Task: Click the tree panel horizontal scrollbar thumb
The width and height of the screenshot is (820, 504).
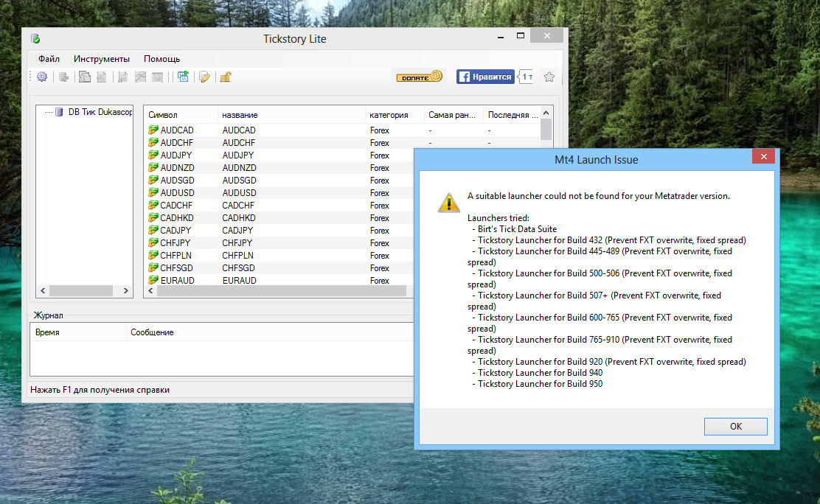Action: click(x=81, y=291)
